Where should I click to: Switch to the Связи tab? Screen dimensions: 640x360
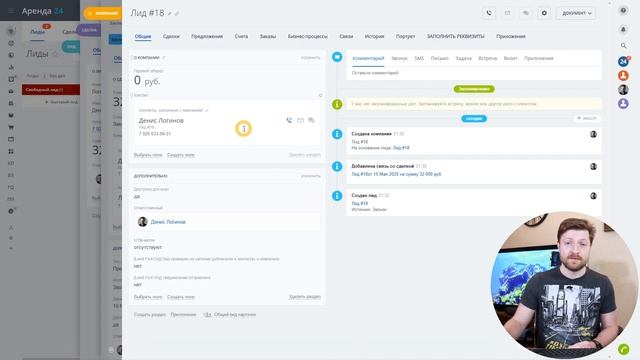pos(346,36)
